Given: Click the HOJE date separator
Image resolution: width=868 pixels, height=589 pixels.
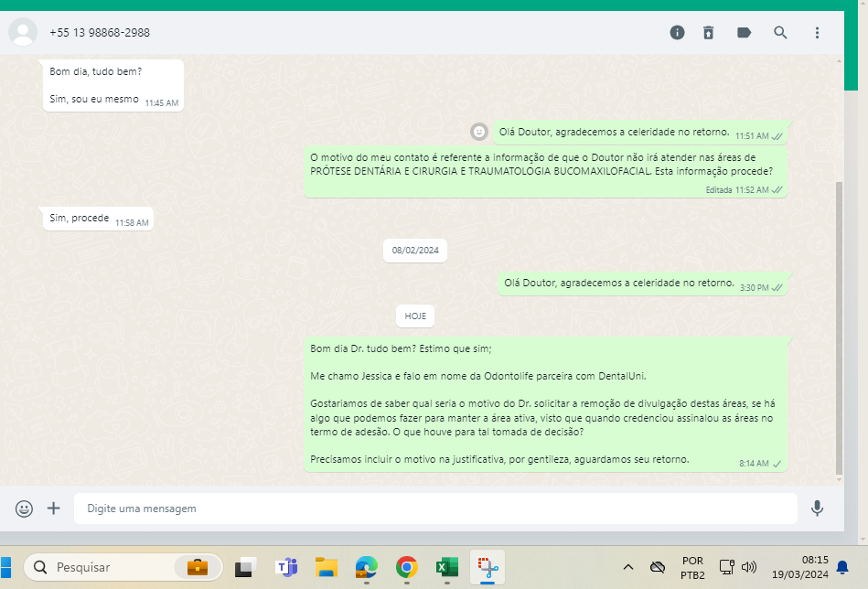Looking at the screenshot, I should (x=415, y=316).
